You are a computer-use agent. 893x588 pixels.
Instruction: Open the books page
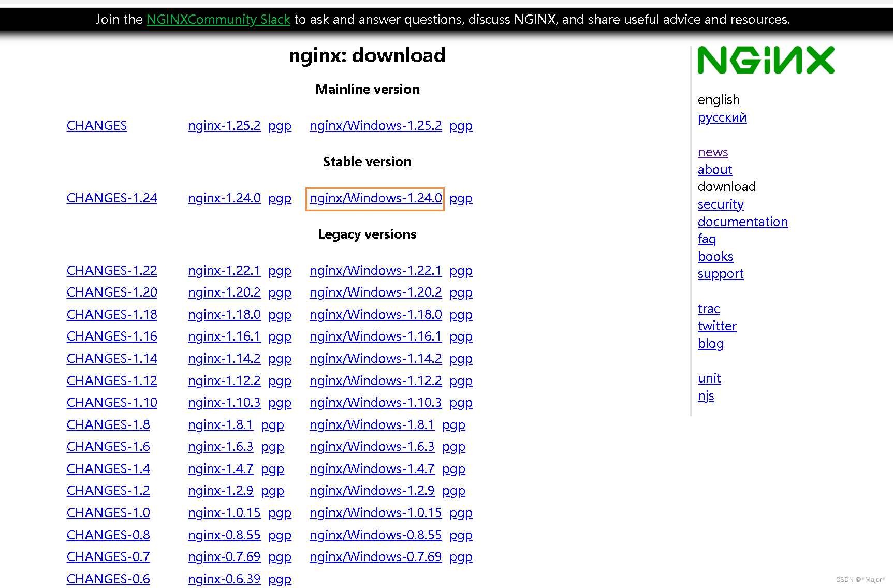tap(715, 257)
